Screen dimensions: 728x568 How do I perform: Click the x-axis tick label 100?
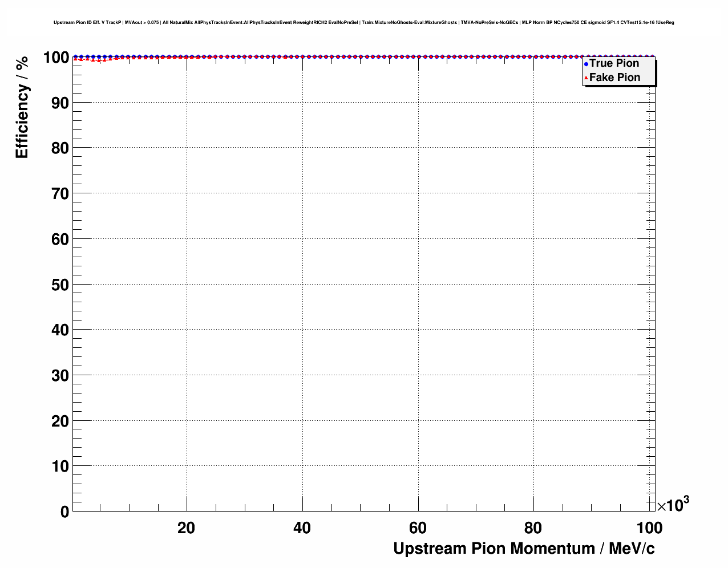click(649, 528)
